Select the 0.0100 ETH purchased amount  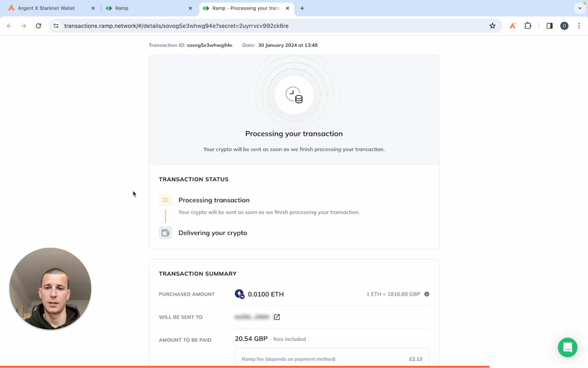point(266,294)
